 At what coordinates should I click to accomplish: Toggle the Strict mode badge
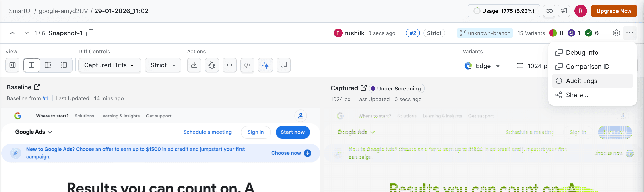(434, 33)
